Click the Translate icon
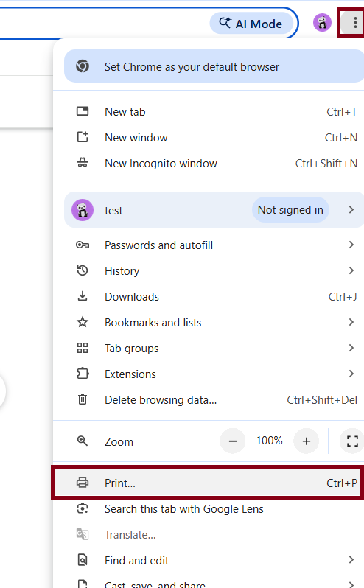 point(83,534)
